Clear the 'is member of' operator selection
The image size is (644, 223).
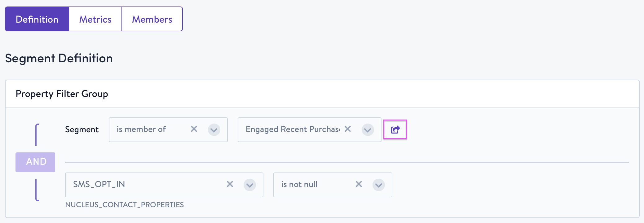click(194, 129)
